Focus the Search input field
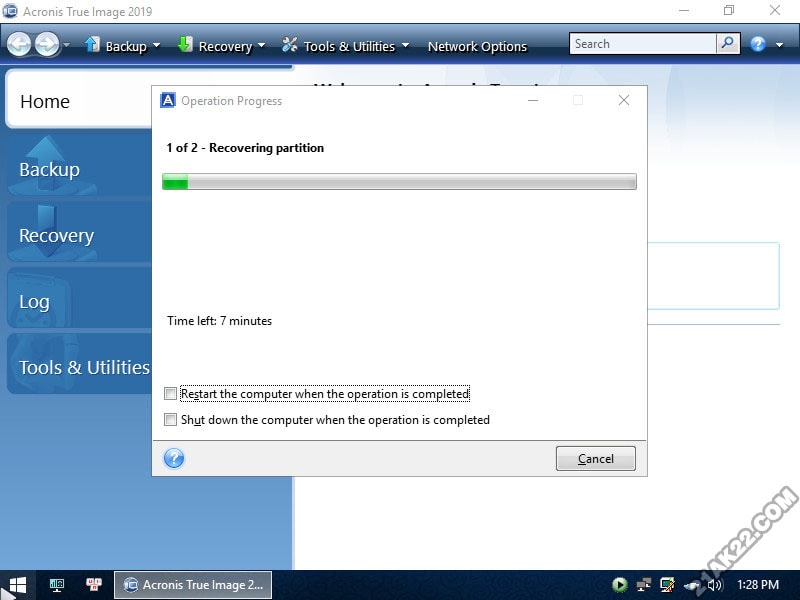Screen dimensions: 800x600 (643, 44)
